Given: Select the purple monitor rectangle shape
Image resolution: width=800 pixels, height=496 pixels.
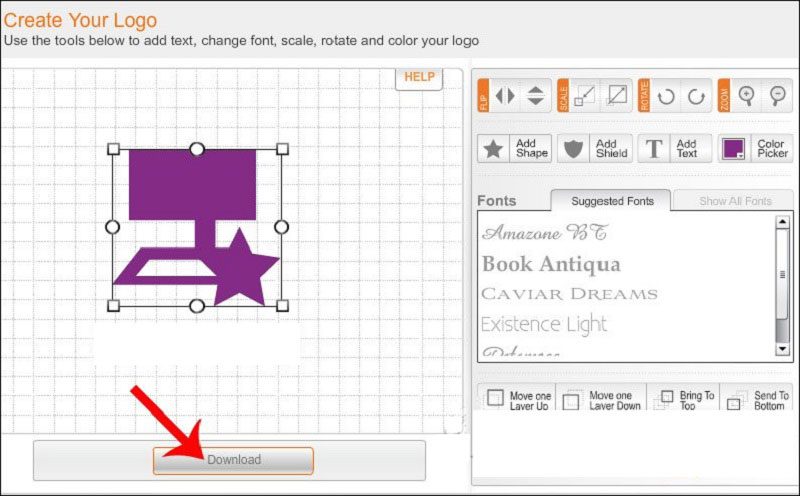Looking at the screenshot, I should click(192, 185).
